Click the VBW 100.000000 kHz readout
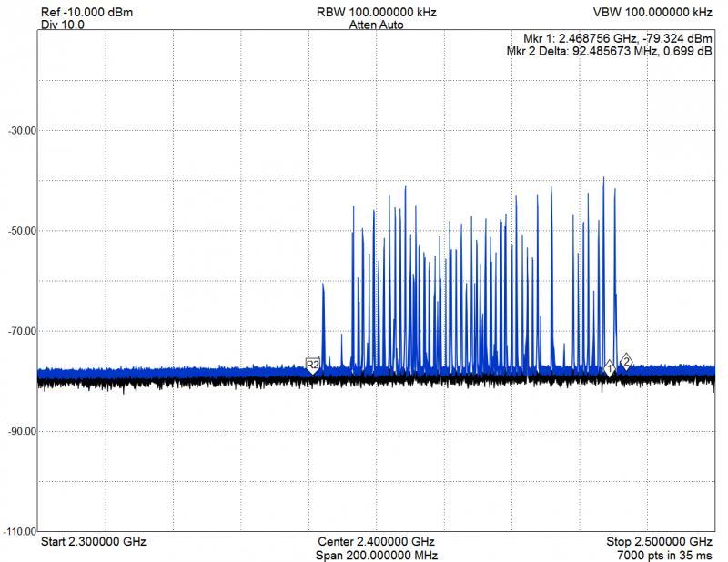 tap(653, 12)
